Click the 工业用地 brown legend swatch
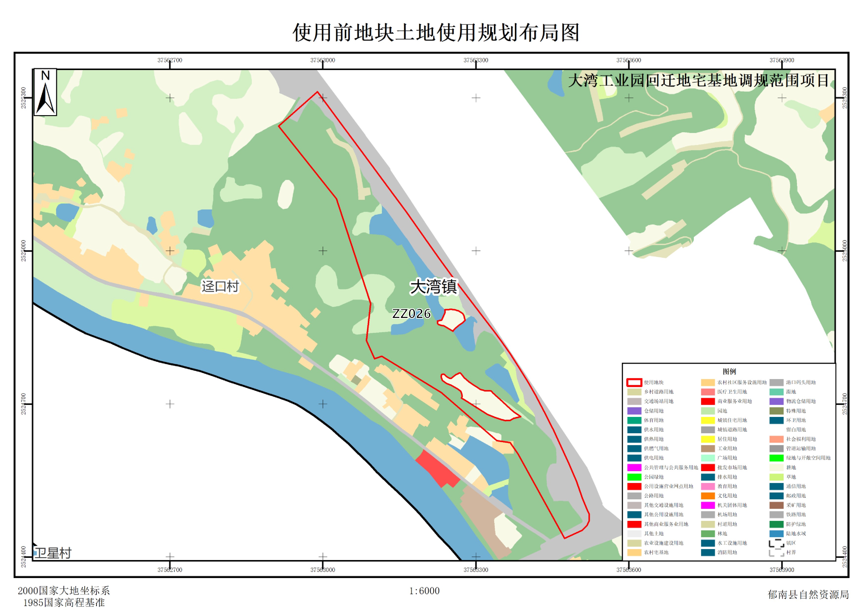The width and height of the screenshot is (868, 614). pos(708,449)
